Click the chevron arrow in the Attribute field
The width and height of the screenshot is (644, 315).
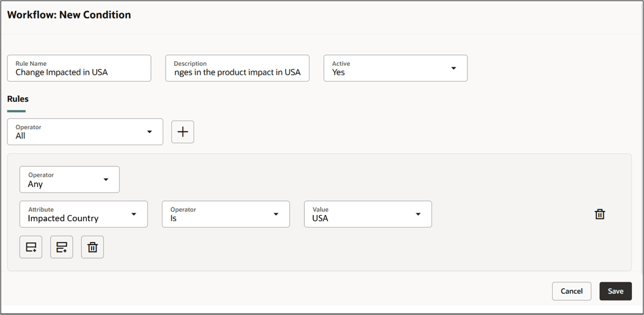click(x=134, y=214)
